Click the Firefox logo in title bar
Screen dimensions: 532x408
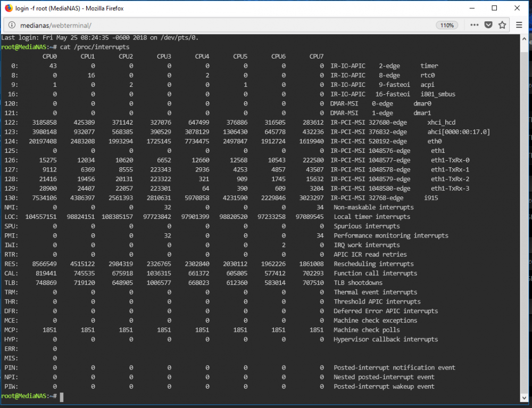tap(9, 8)
